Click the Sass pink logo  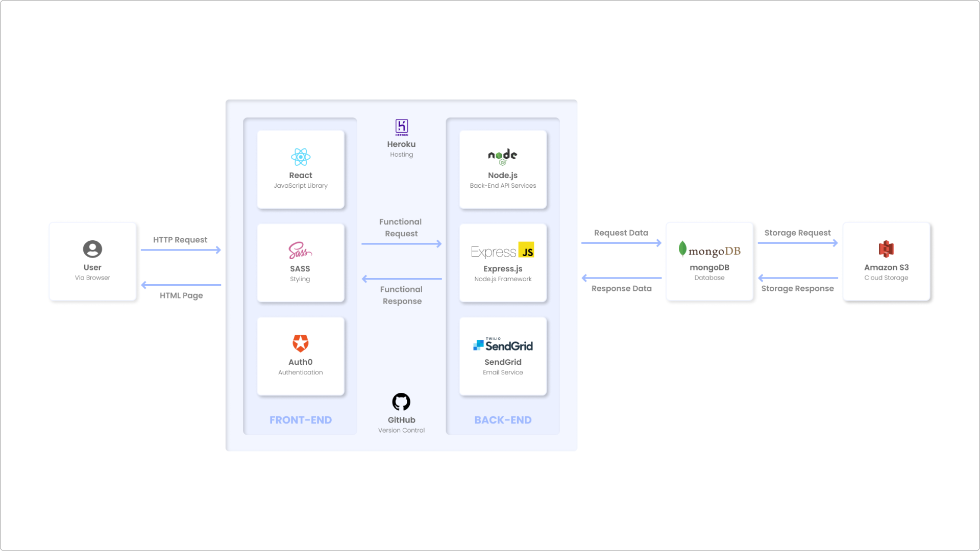point(300,251)
